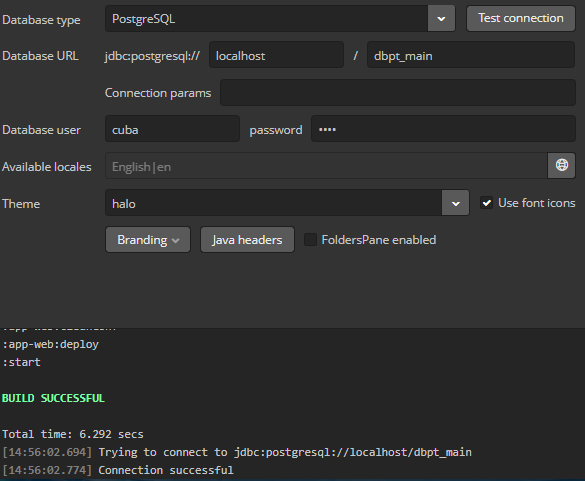Edit the dbpt_main database name field
Viewport: 585px width, 481px height.
pyautogui.click(x=471, y=55)
